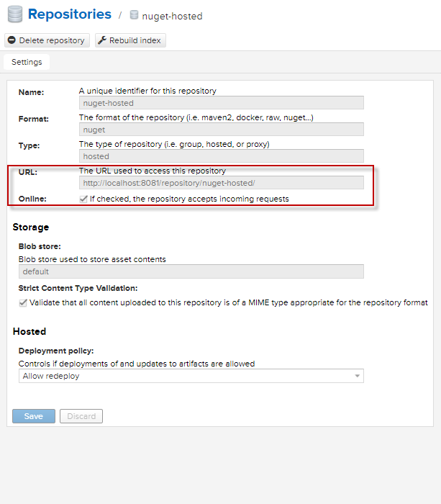
Task: Switch to the Settings tab
Action: pos(27,62)
